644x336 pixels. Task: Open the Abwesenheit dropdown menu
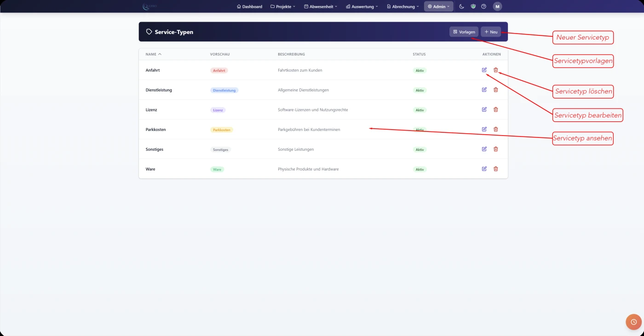tap(320, 6)
